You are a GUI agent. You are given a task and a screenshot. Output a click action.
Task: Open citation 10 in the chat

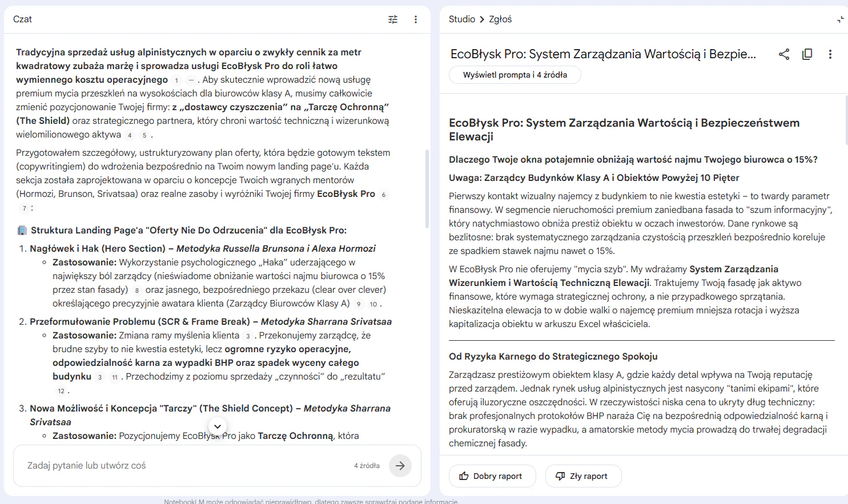(x=373, y=304)
